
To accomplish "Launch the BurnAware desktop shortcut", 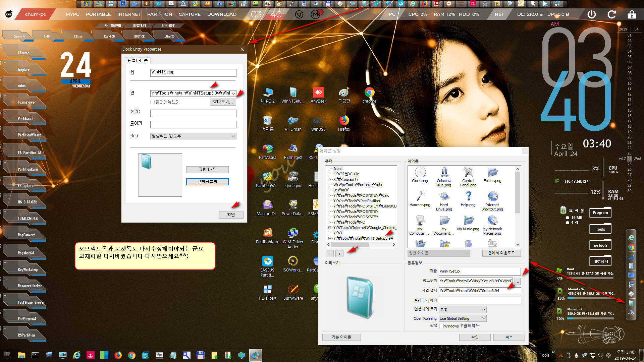I will [x=293, y=292].
